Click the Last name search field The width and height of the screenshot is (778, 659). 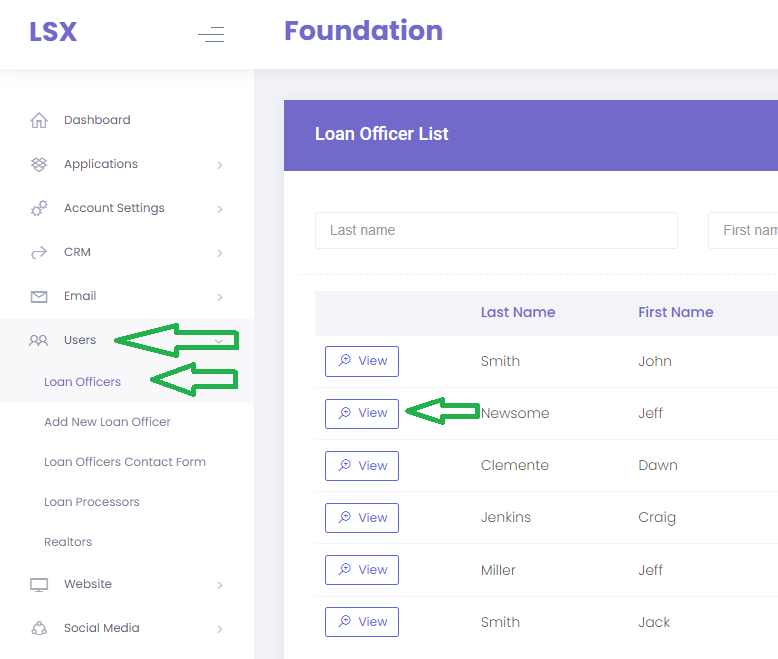(x=496, y=230)
